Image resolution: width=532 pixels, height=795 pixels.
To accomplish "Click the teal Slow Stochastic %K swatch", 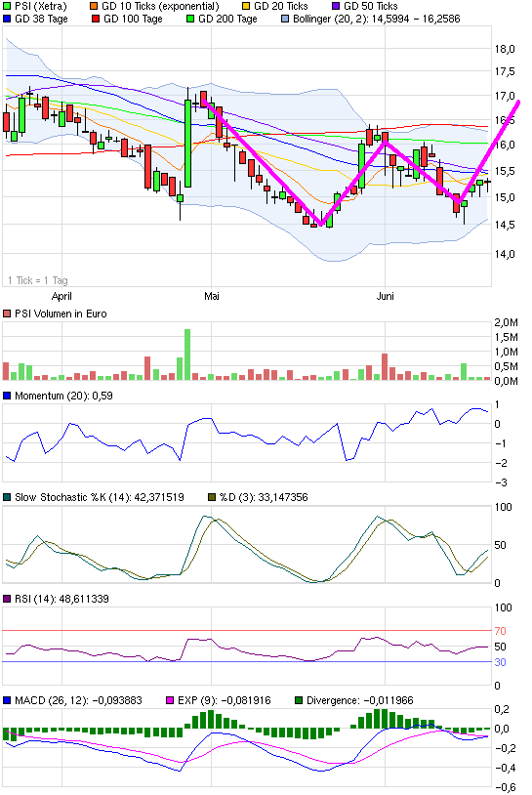I will click(x=7, y=497).
